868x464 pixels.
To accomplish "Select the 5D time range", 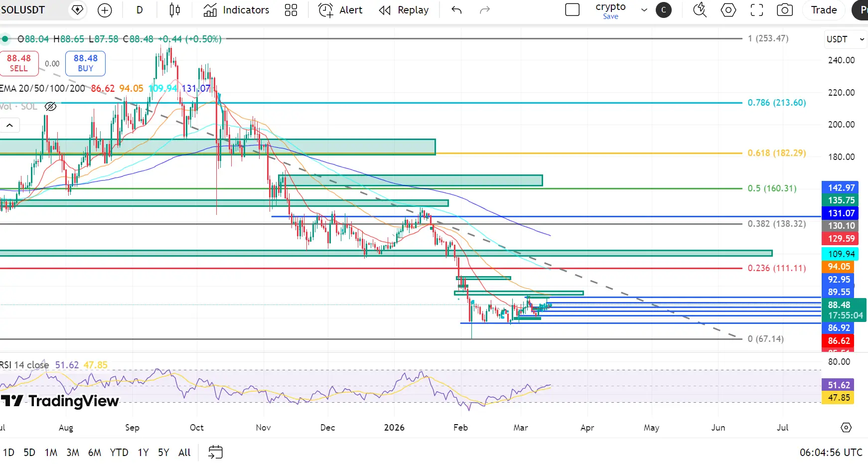I will click(x=29, y=453).
